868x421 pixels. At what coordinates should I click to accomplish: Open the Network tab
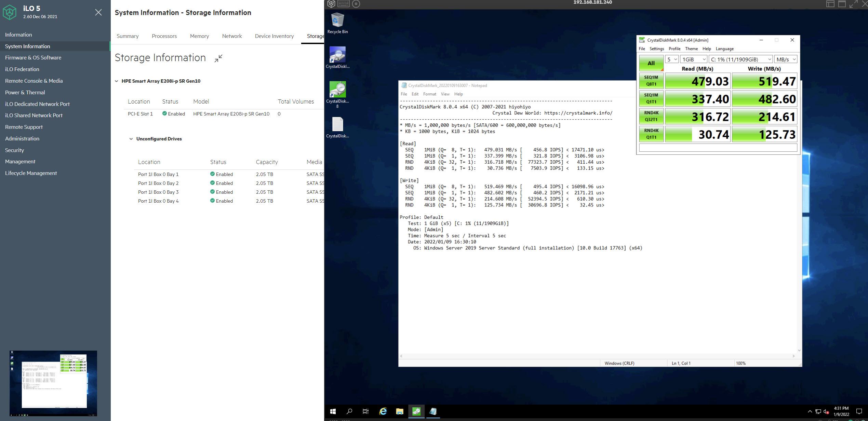(232, 36)
